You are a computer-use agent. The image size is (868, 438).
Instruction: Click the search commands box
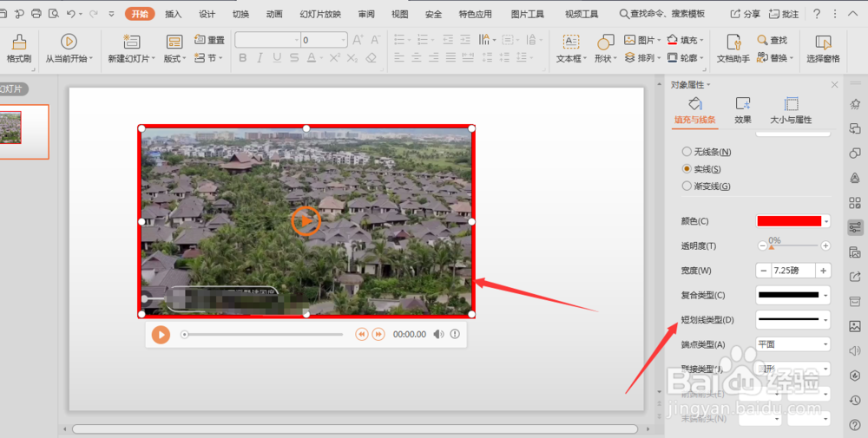tap(662, 14)
